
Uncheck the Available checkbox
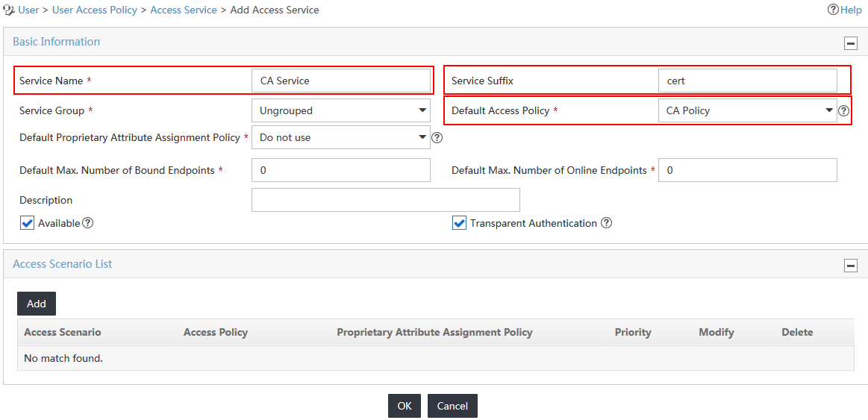click(27, 223)
